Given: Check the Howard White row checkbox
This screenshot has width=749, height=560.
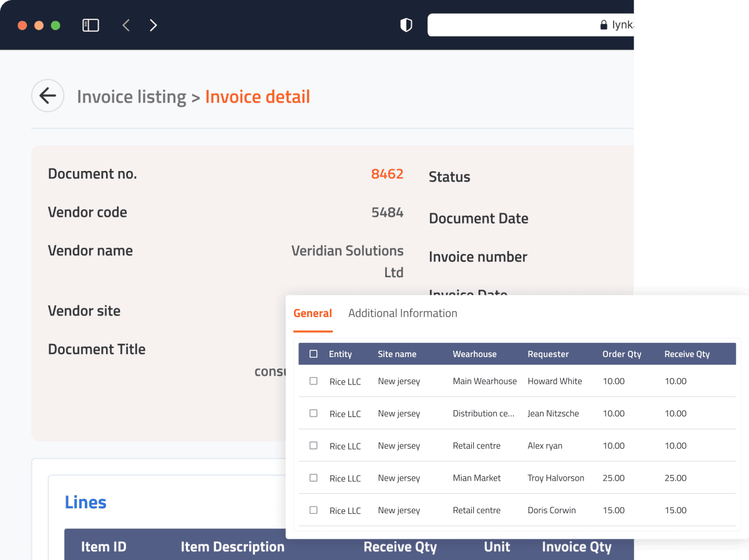Looking at the screenshot, I should pos(313,381).
